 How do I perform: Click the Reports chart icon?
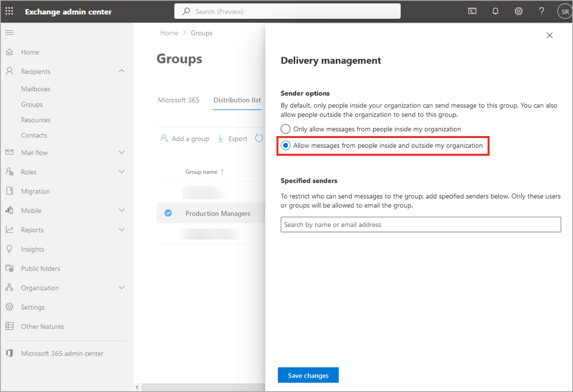10,230
